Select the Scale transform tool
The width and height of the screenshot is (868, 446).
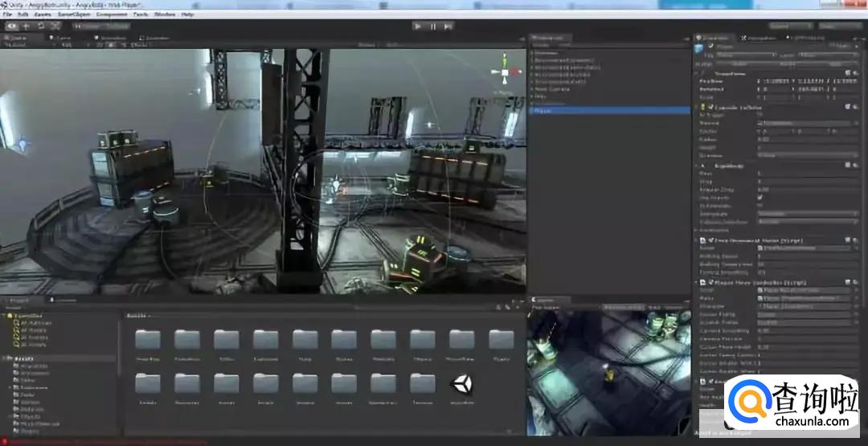coord(55,26)
